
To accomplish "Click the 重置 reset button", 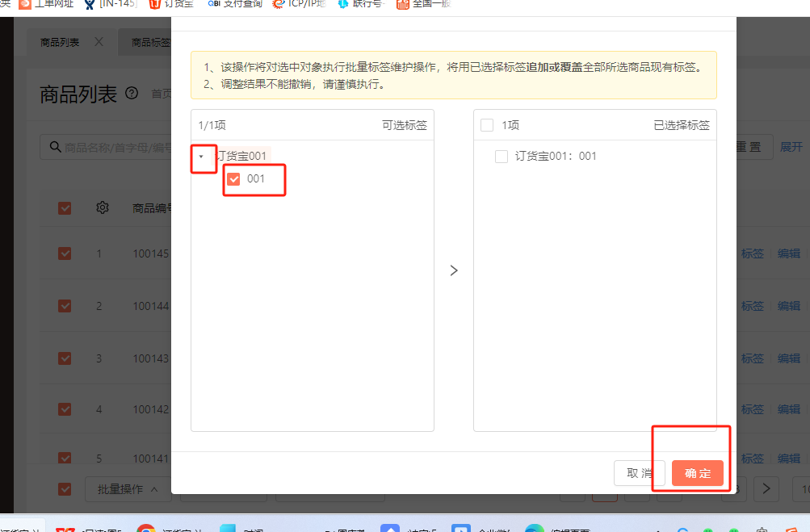I will pos(753,147).
